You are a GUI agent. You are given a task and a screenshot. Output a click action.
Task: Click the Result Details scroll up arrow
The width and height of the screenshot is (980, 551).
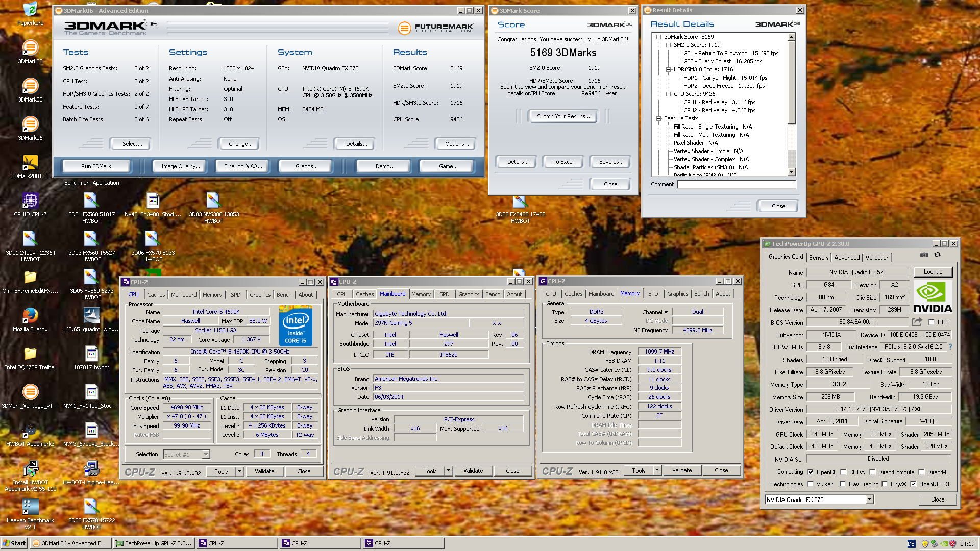(x=791, y=37)
